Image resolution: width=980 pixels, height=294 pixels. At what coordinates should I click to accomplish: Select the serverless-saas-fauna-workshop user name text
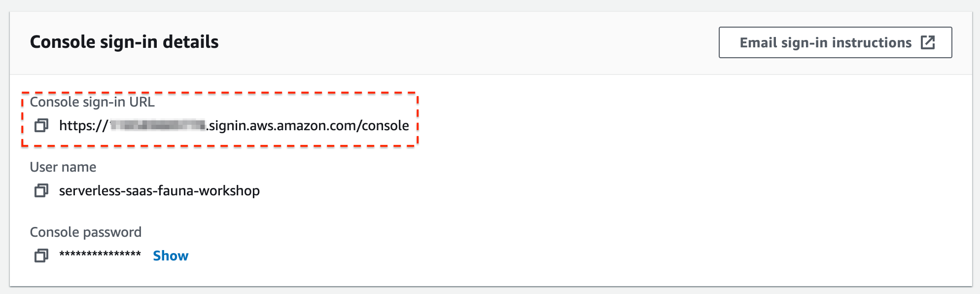coord(159,190)
